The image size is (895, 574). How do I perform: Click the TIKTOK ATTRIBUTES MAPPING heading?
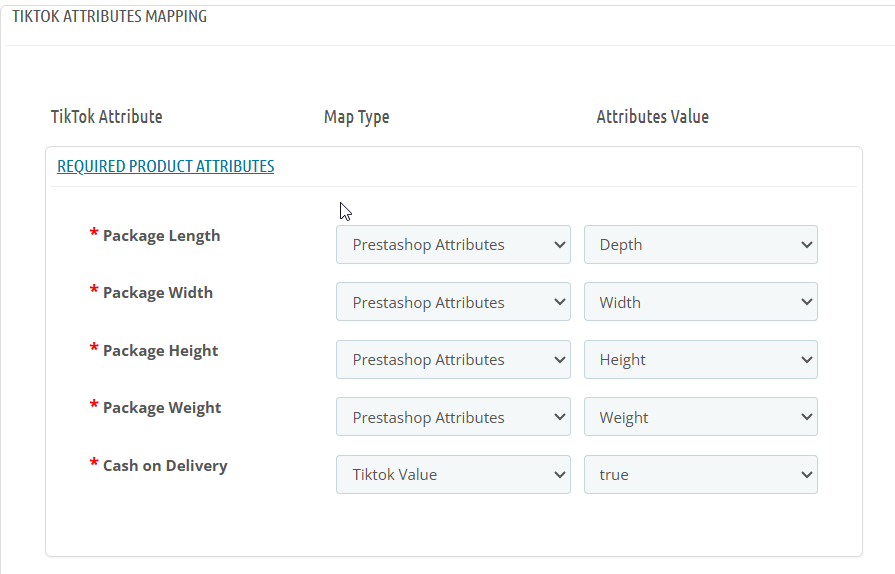[x=110, y=16]
